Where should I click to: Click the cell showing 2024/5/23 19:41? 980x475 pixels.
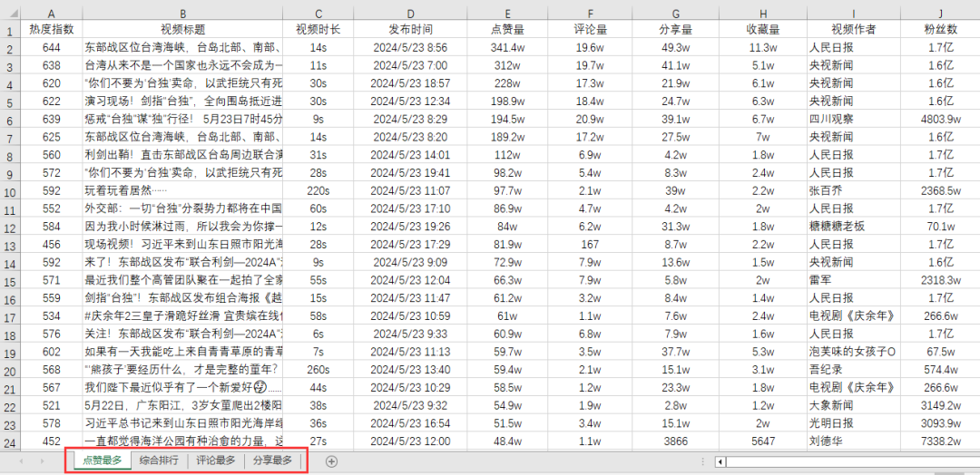[x=410, y=172]
